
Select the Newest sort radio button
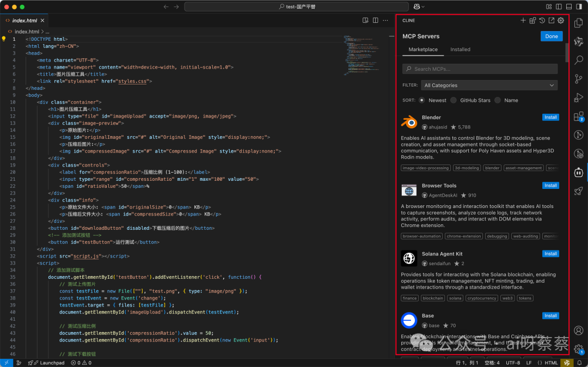(422, 100)
